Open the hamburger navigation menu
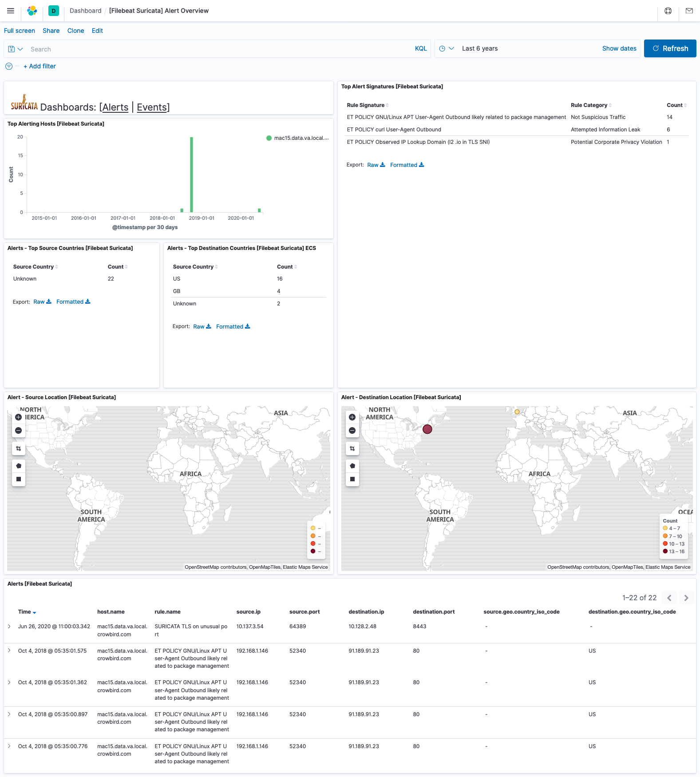This screenshot has height=777, width=700. [11, 11]
